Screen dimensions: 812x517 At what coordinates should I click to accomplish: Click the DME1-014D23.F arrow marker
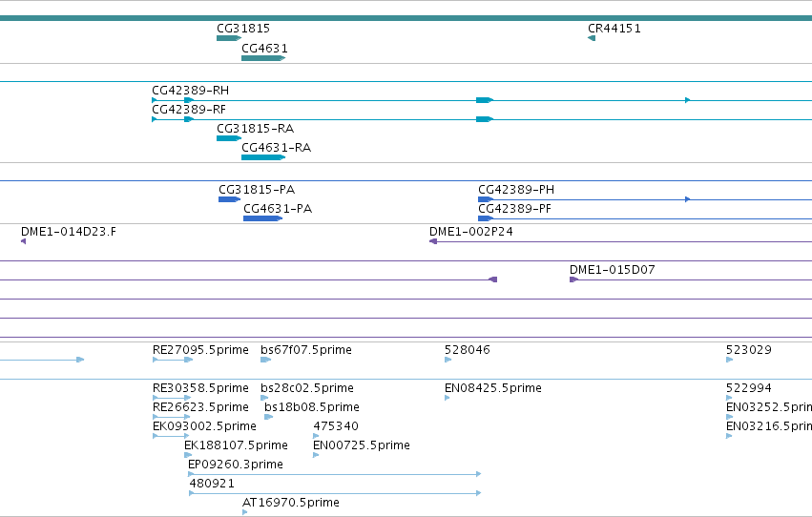click(x=23, y=241)
